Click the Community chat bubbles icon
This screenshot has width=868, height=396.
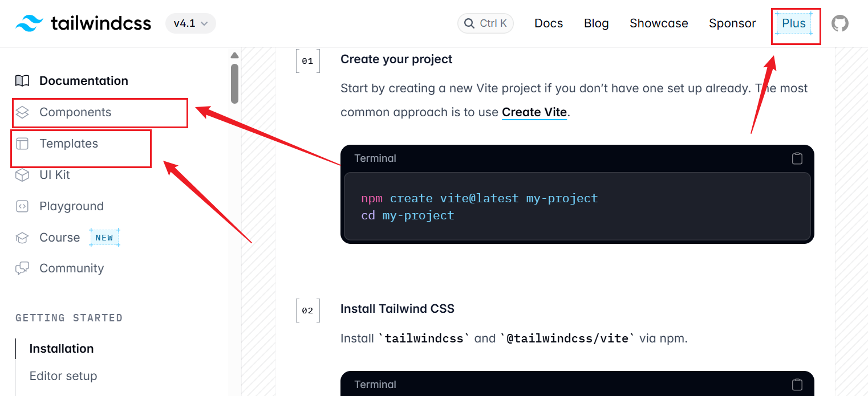22,268
